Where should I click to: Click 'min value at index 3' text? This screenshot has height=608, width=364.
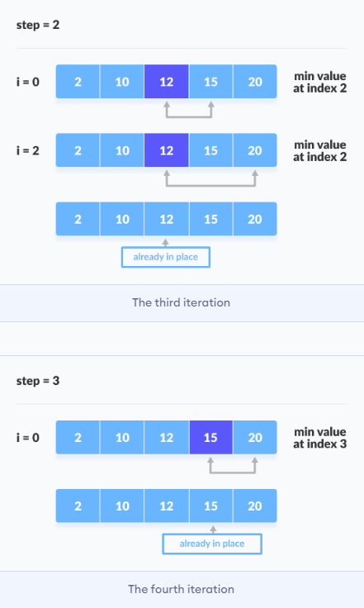coord(320,438)
